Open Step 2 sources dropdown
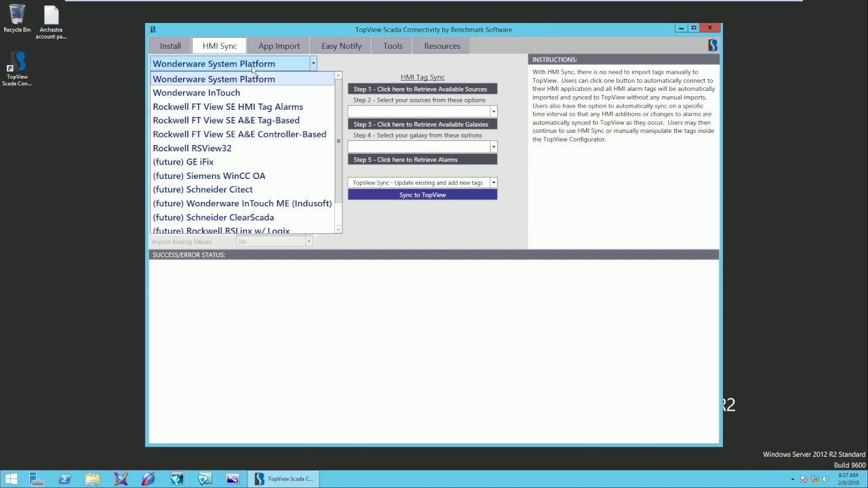 tap(493, 112)
